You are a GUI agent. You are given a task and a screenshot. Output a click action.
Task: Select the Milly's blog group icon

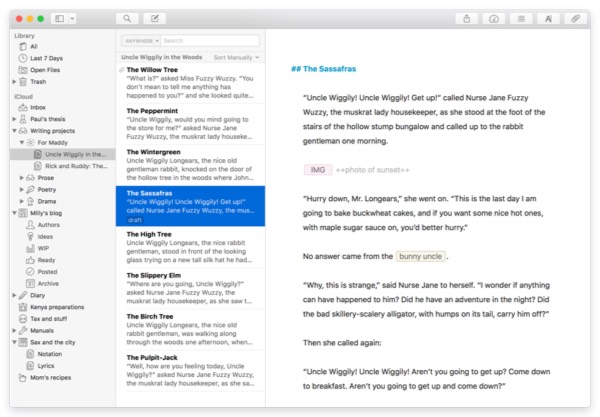click(x=23, y=213)
